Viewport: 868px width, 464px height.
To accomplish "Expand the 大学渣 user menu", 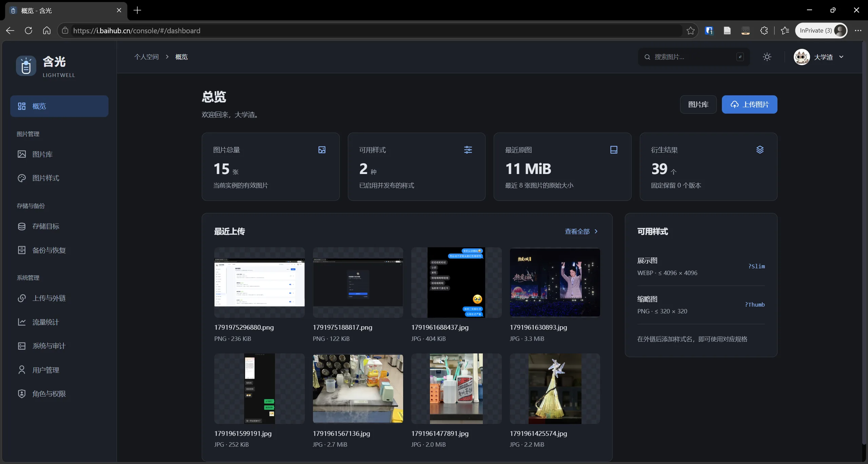I will pyautogui.click(x=819, y=57).
